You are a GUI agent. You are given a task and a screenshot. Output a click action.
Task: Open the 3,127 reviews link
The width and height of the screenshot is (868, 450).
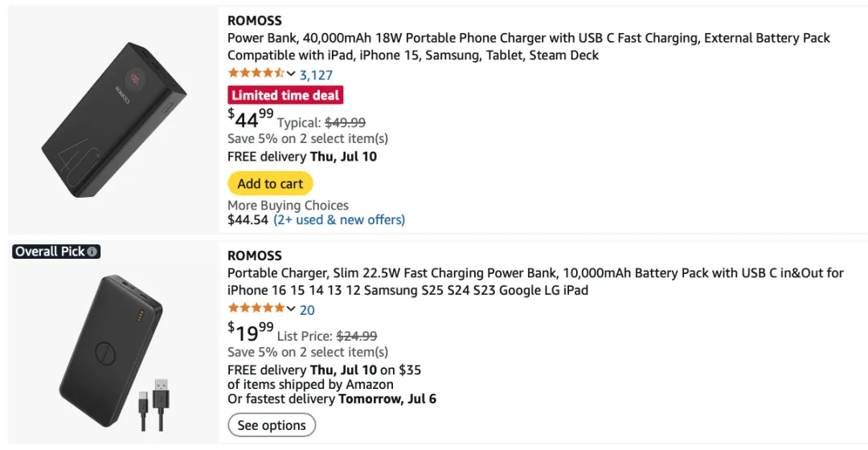coord(316,76)
